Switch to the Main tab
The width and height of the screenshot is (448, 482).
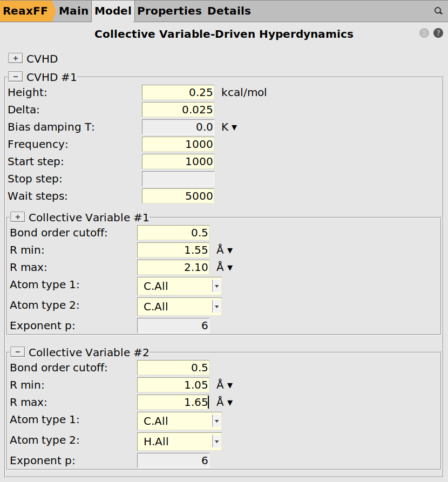point(73,11)
